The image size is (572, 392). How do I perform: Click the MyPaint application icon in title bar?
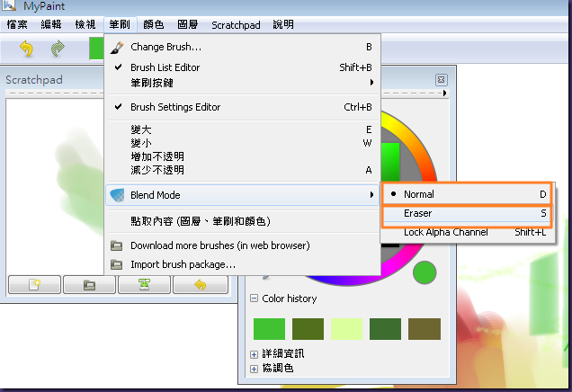[9, 5]
